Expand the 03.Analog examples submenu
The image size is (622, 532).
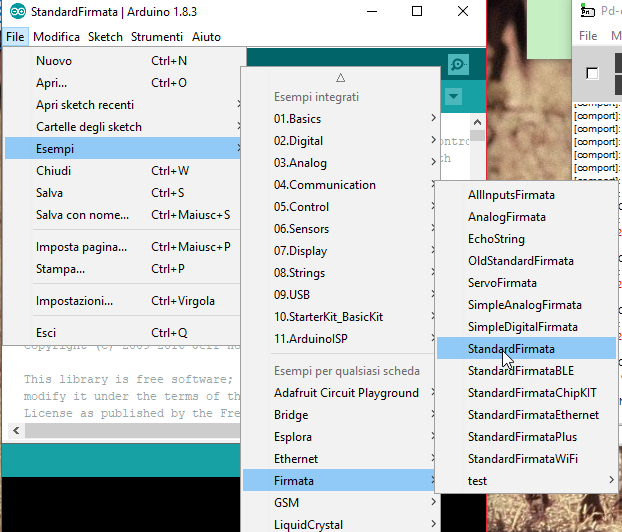tap(340, 163)
